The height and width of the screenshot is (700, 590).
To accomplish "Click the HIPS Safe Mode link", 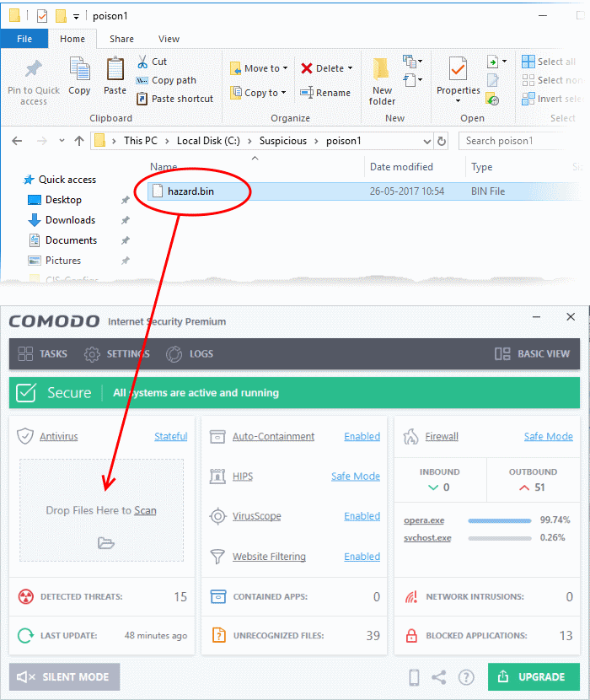I will click(356, 477).
